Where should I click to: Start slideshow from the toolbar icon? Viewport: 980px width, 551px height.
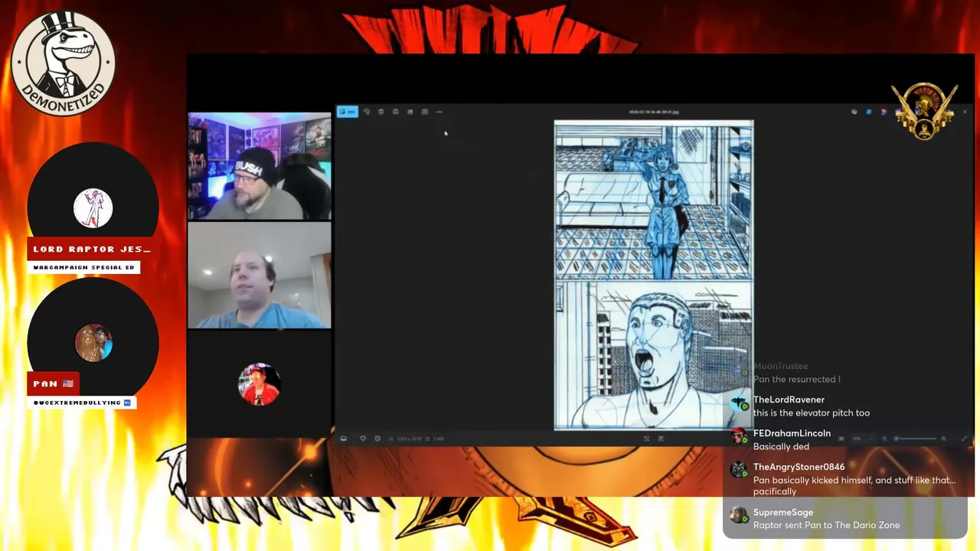[425, 112]
